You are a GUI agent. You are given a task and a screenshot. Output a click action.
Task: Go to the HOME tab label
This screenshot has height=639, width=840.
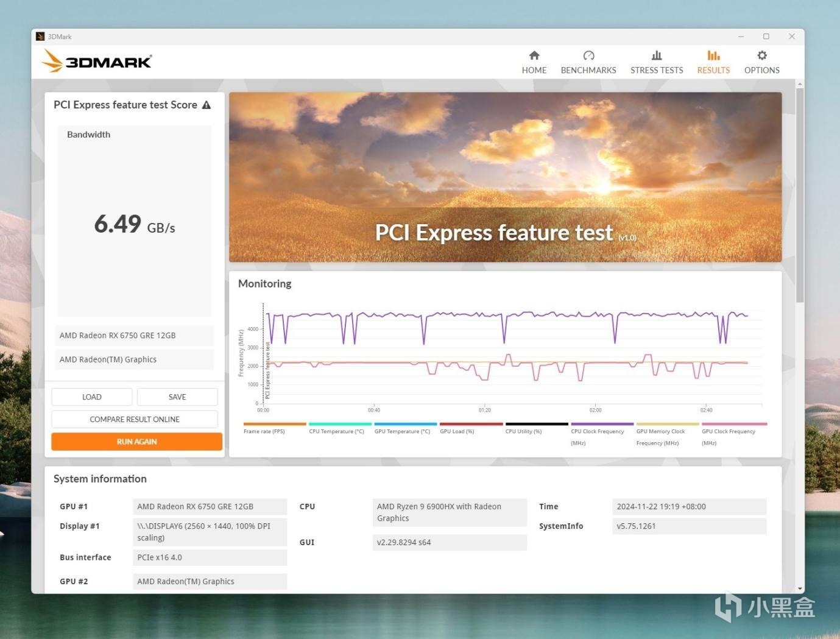tap(534, 70)
